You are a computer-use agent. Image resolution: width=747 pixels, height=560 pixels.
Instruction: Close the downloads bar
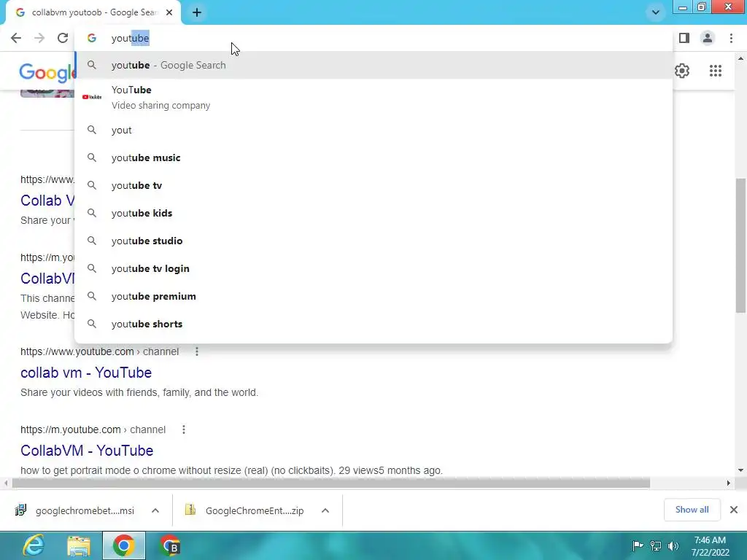click(734, 510)
